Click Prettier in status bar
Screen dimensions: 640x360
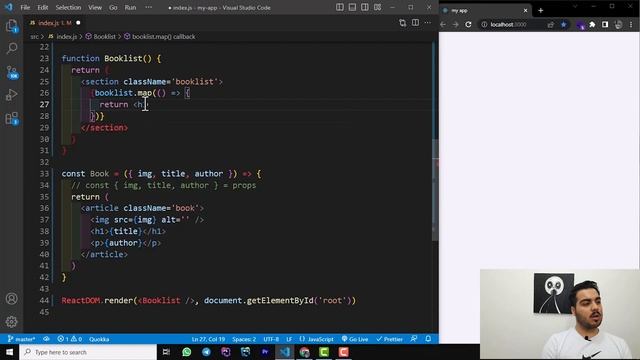(x=389, y=339)
